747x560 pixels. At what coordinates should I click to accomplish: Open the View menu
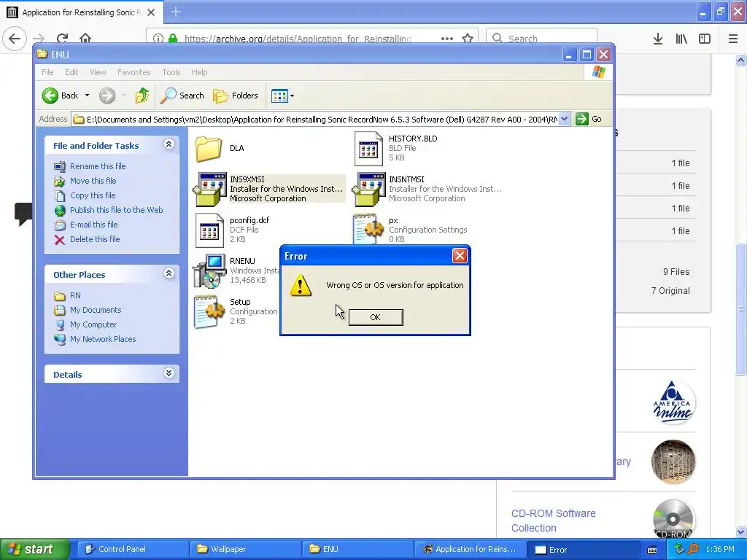coord(98,72)
